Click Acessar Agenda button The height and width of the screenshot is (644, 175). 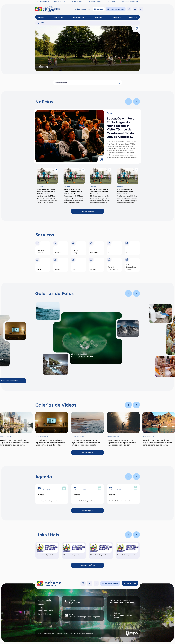87,511
